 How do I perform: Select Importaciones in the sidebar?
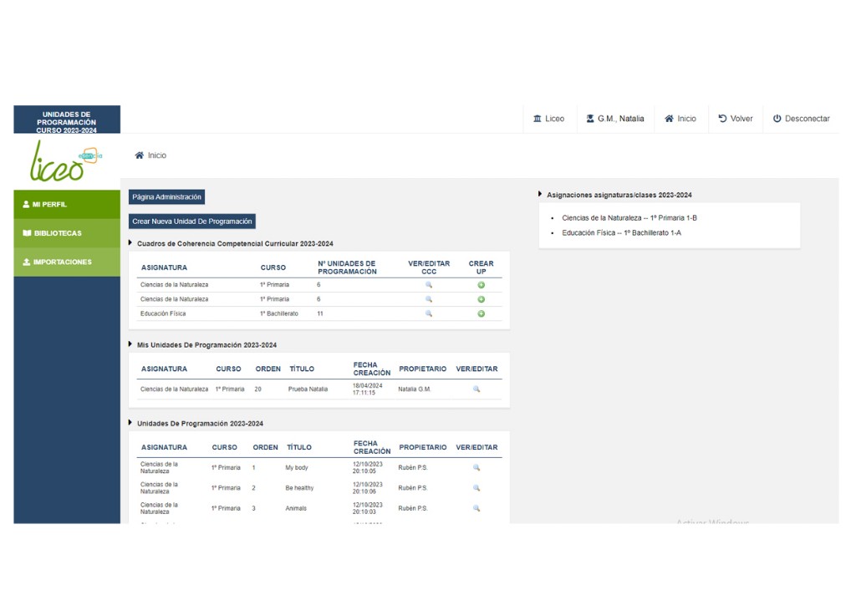click(67, 262)
